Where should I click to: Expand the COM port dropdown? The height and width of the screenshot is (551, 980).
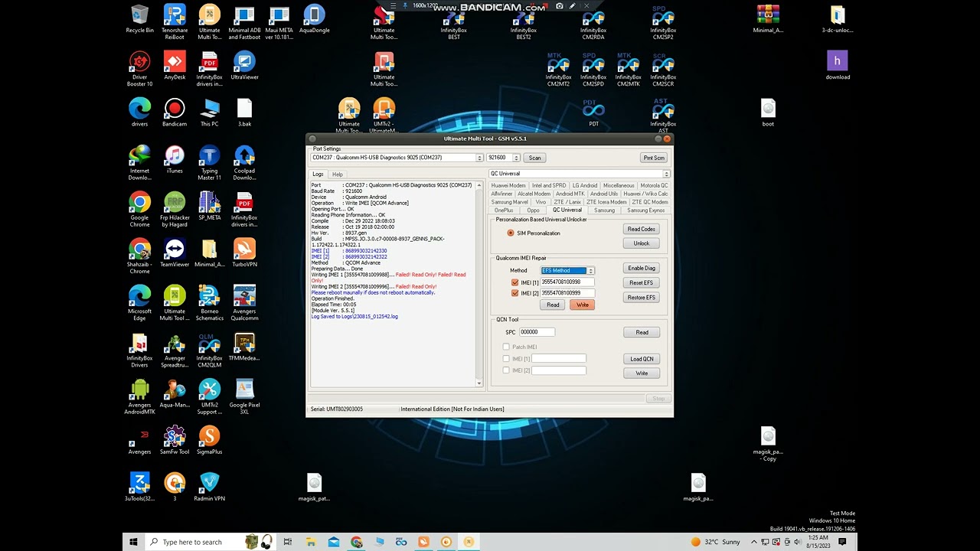point(479,158)
